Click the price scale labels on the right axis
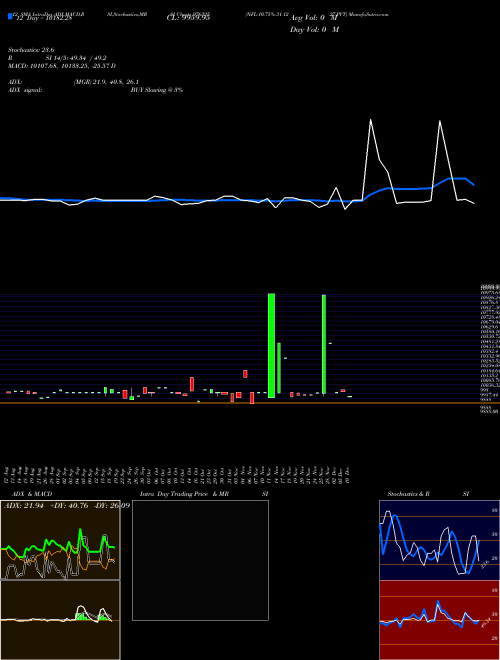The width and height of the screenshot is (500, 660). click(x=490, y=349)
